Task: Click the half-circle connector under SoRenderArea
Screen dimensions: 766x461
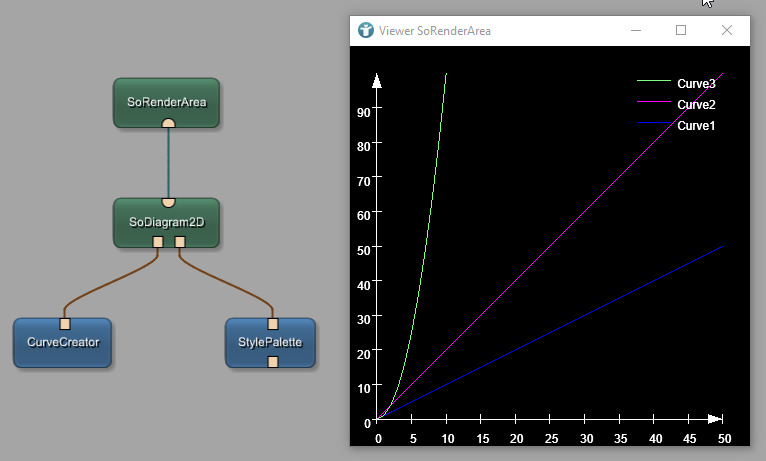Action: coord(169,123)
